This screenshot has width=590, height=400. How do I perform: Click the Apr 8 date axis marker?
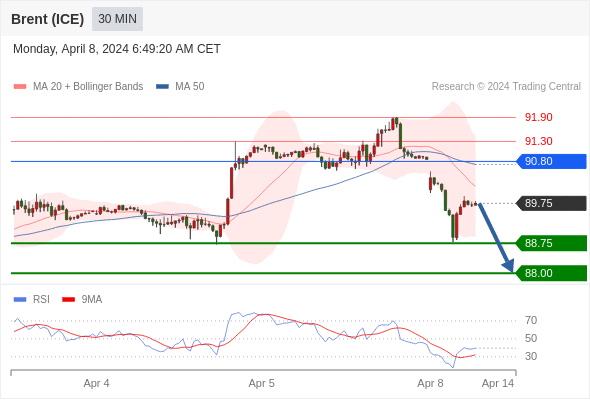430,383
